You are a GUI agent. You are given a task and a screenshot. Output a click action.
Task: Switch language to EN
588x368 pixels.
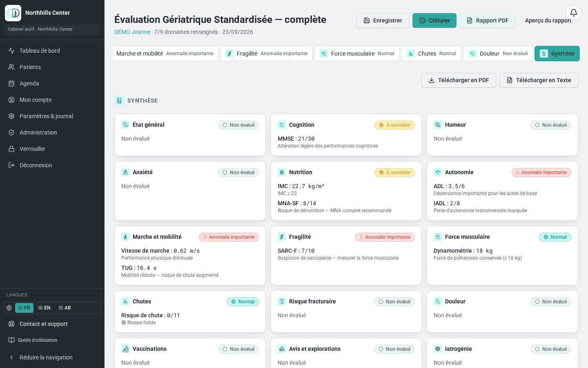click(45, 308)
